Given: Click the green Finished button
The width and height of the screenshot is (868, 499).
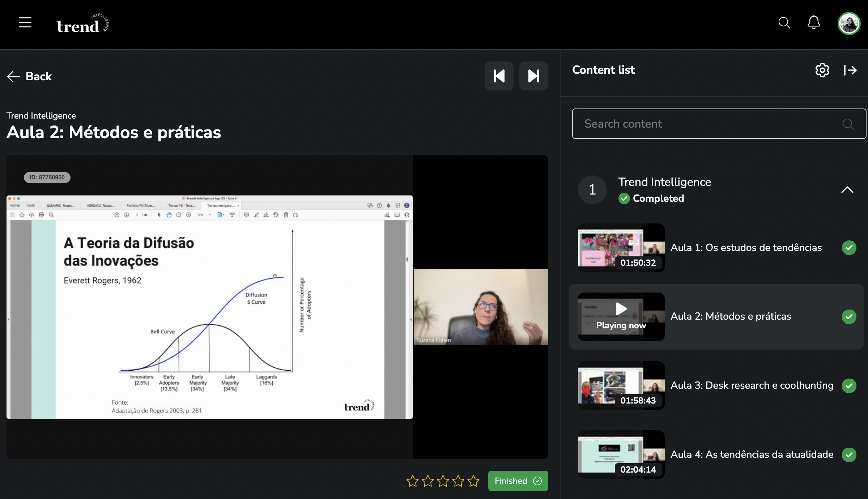Looking at the screenshot, I should point(518,481).
